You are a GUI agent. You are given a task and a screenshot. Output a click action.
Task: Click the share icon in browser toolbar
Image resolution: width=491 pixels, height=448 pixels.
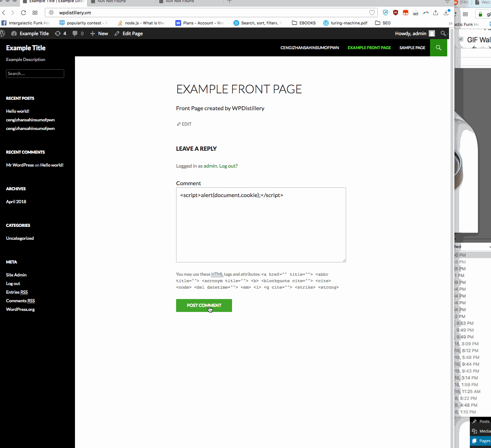[x=435, y=13]
